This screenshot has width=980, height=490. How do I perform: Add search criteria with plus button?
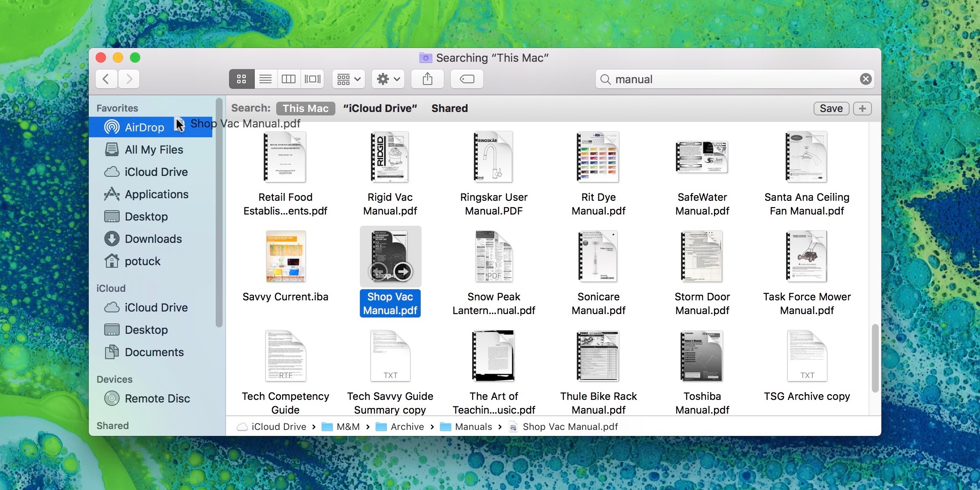[862, 109]
